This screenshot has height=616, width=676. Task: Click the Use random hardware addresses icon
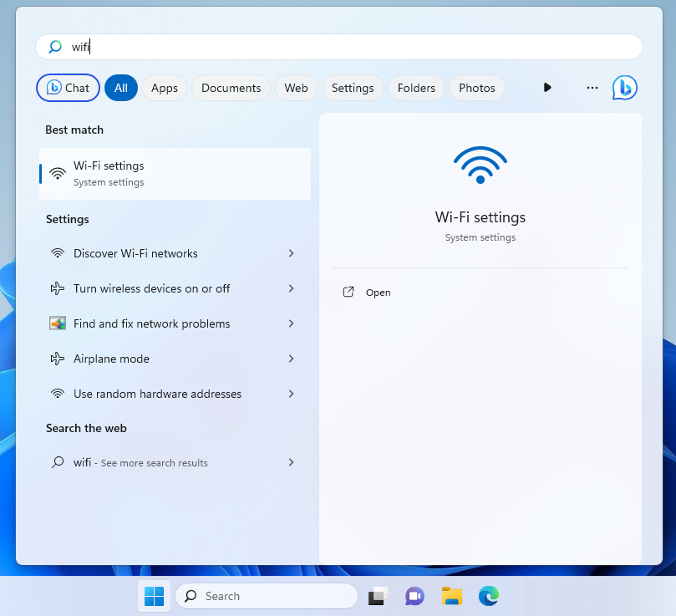click(57, 394)
